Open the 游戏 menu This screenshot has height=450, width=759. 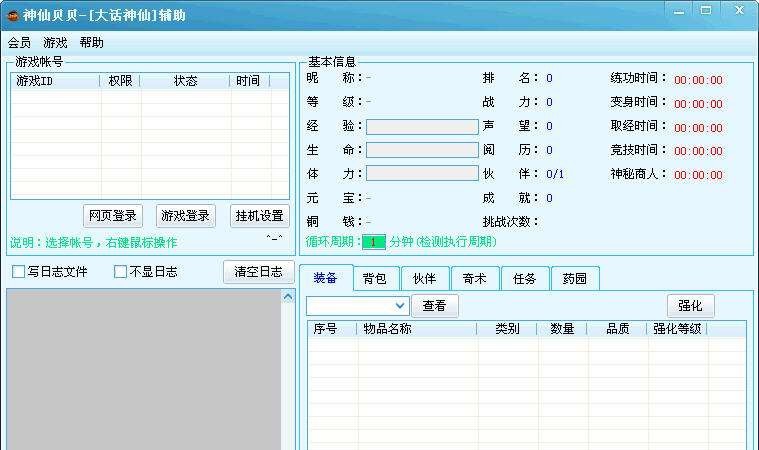click(55, 43)
